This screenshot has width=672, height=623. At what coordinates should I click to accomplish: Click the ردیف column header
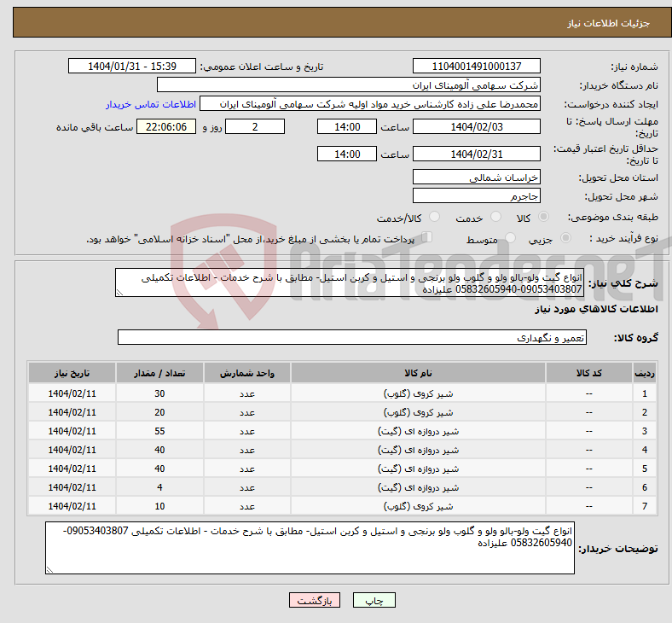[x=644, y=373]
